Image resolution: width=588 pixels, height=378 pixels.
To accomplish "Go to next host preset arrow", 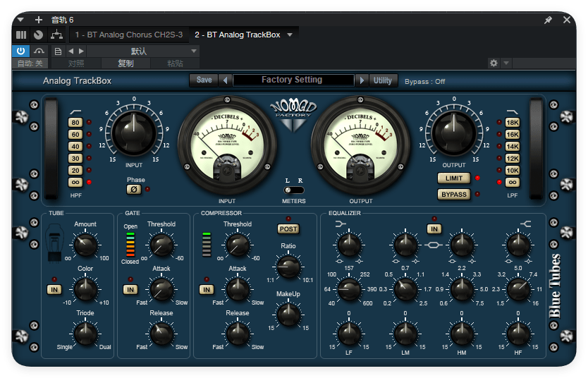I will tap(81, 51).
